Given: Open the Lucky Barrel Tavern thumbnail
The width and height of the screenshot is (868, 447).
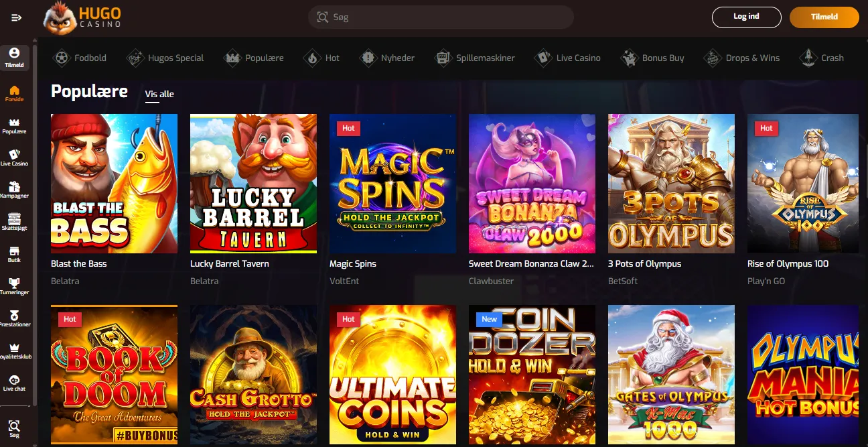Looking at the screenshot, I should point(253,184).
